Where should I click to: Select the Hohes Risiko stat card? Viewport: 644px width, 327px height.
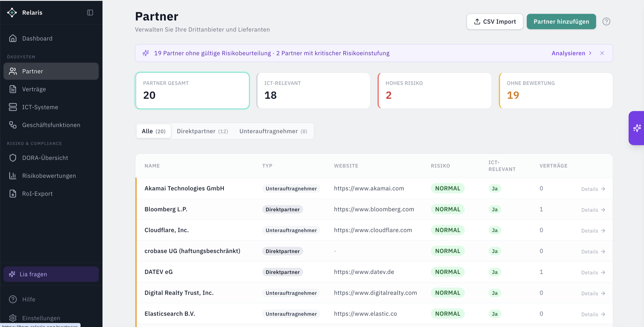pos(434,90)
